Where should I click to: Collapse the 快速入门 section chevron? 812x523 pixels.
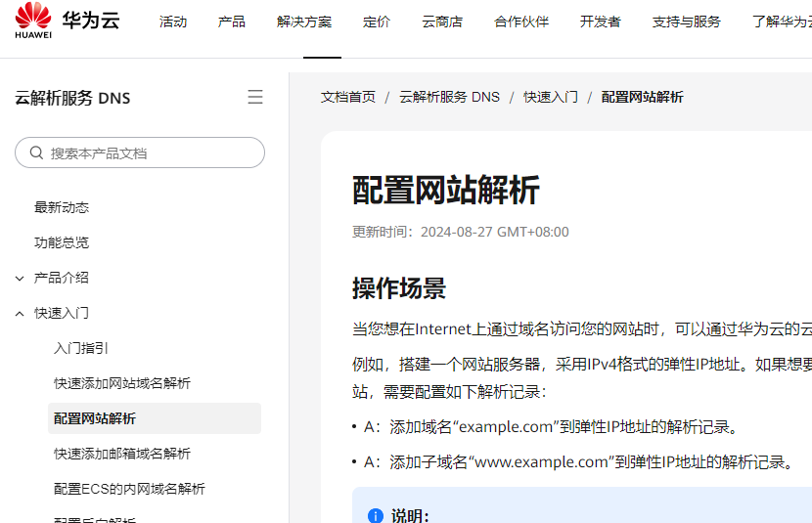pyautogui.click(x=20, y=314)
